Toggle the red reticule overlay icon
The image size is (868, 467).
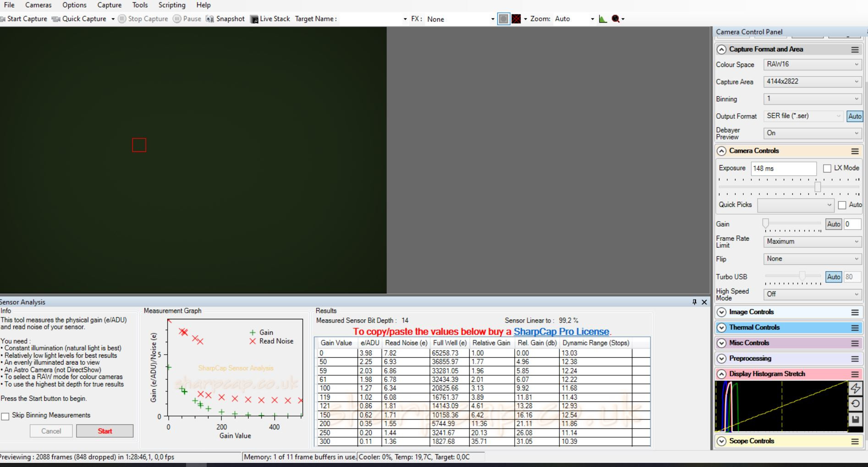[x=516, y=19]
